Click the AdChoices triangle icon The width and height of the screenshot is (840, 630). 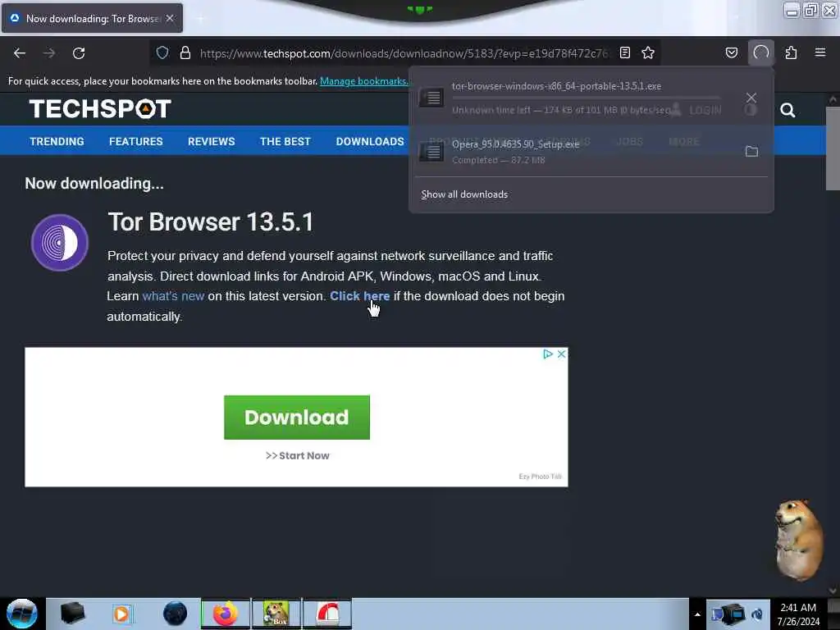coord(547,354)
